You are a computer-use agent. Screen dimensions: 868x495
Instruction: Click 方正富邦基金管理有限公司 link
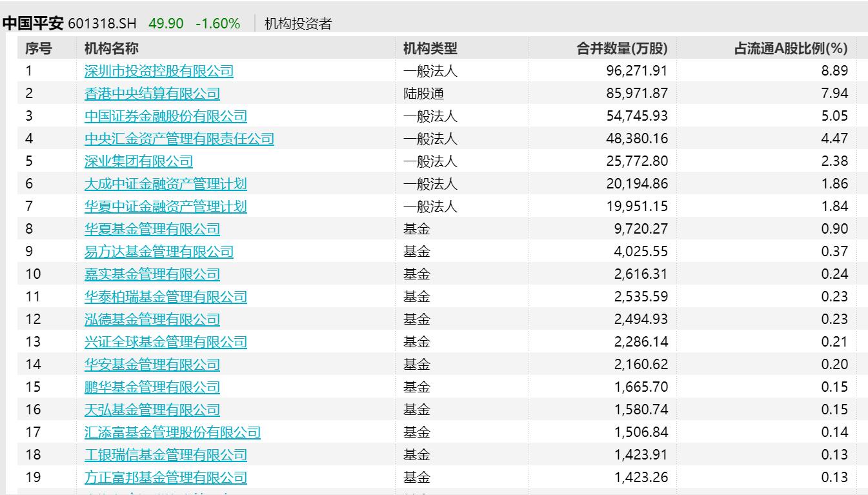click(166, 478)
